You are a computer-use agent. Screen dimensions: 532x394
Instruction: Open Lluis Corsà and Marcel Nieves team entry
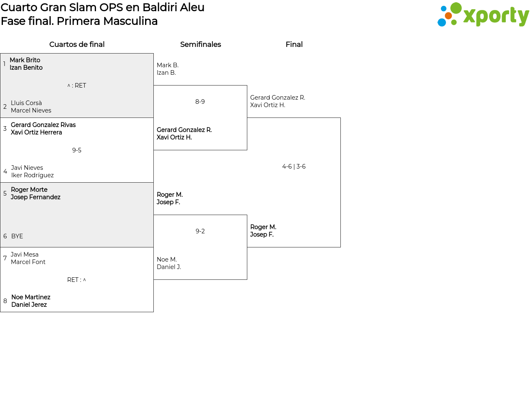pyautogui.click(x=31, y=107)
